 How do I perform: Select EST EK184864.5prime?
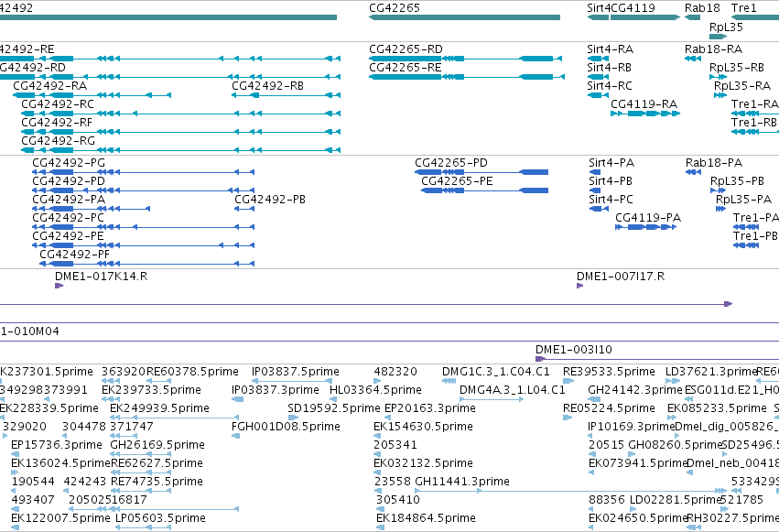tap(380, 527)
